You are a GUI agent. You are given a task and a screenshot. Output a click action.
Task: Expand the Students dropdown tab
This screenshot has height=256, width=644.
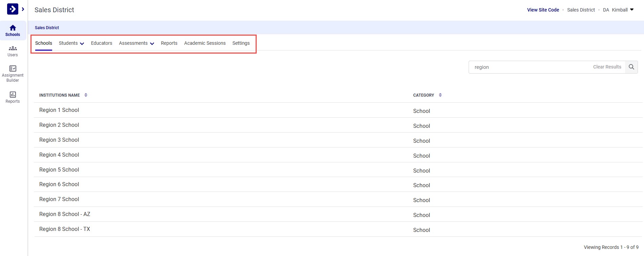[x=71, y=43]
